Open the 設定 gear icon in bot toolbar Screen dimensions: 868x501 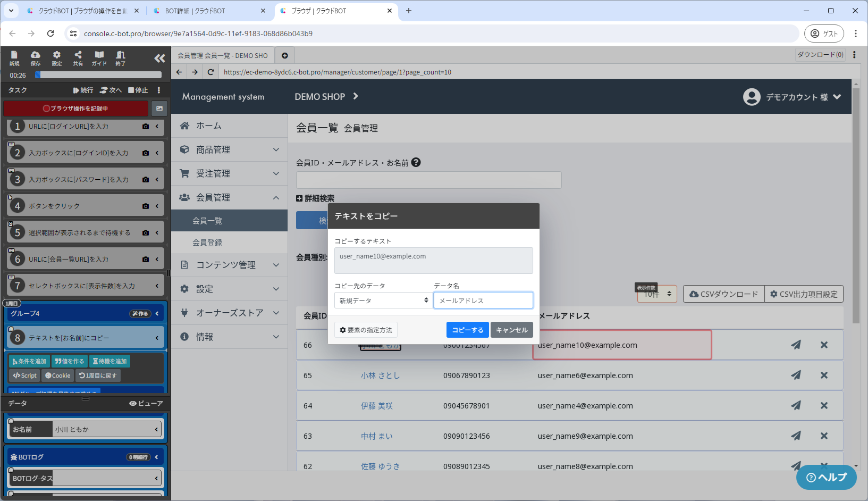click(x=57, y=58)
